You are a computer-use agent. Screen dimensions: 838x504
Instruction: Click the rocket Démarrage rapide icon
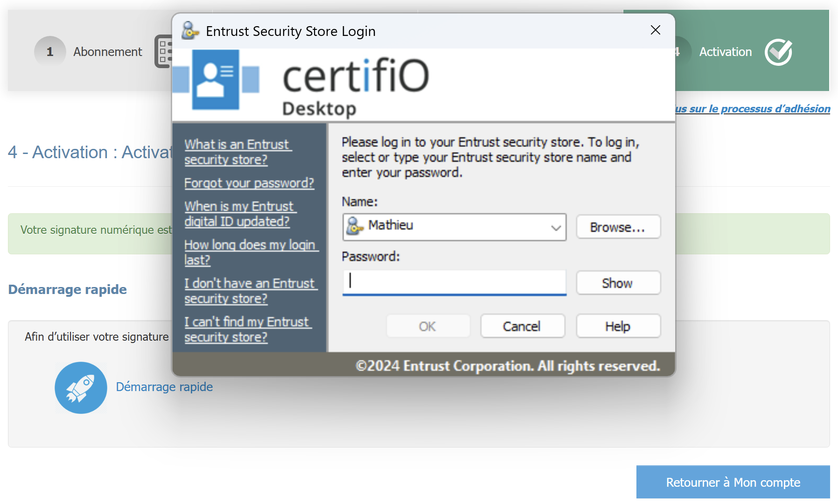[81, 388]
